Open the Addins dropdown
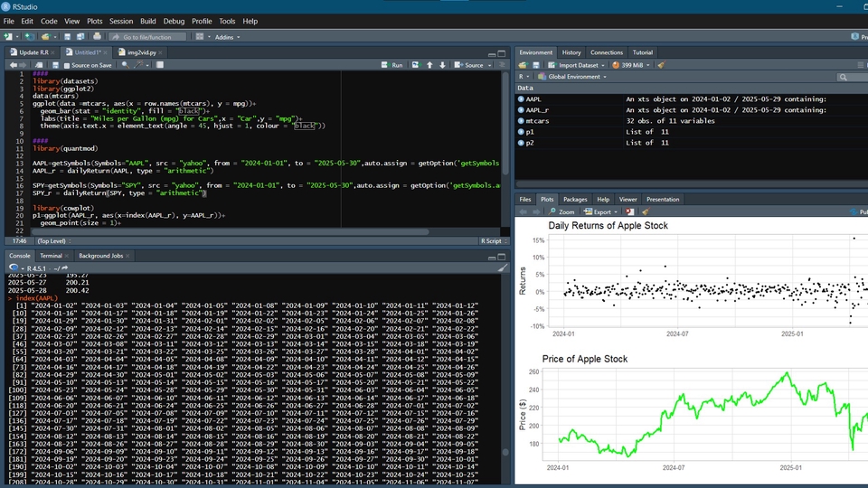The image size is (868, 488). click(x=225, y=36)
